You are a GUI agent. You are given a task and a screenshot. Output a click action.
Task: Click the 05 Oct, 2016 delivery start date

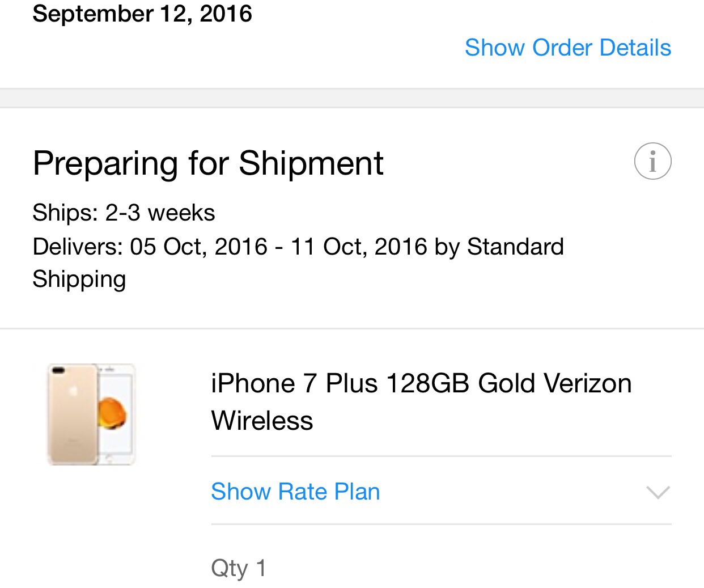(x=198, y=247)
